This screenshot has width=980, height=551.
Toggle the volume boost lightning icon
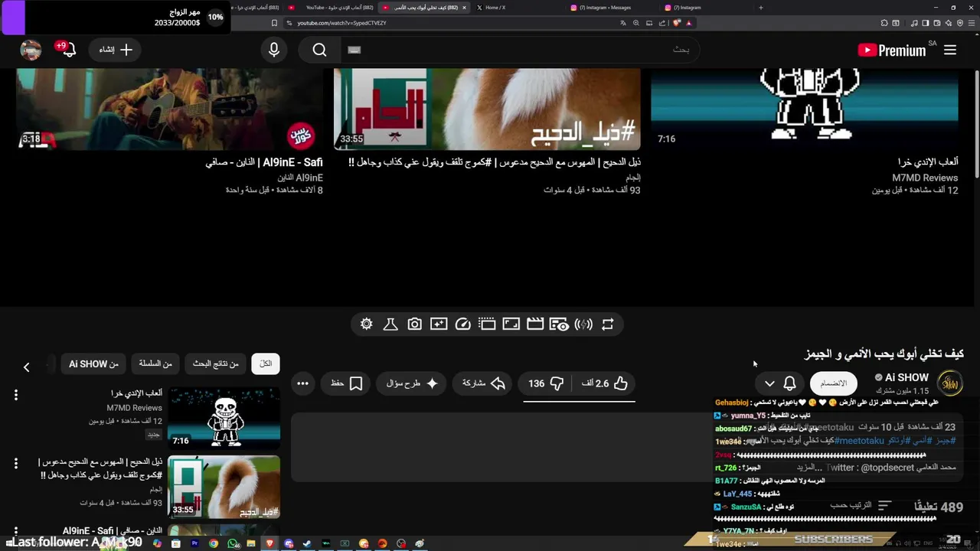583,324
